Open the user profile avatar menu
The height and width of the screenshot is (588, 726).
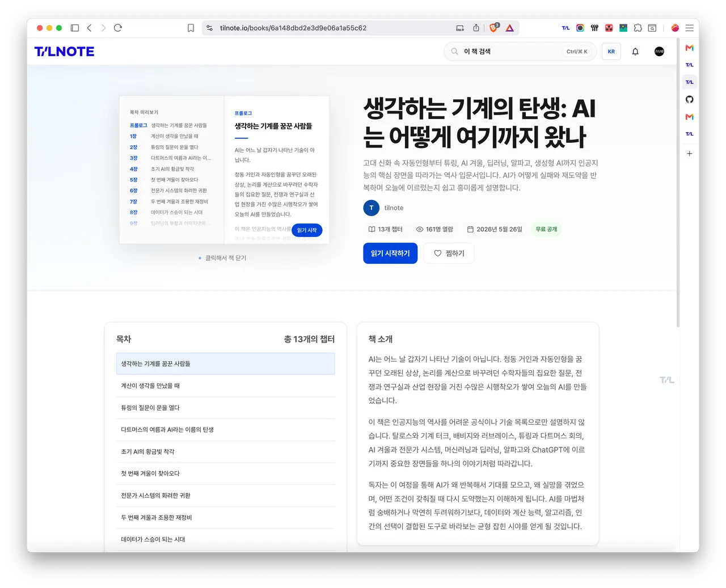659,52
